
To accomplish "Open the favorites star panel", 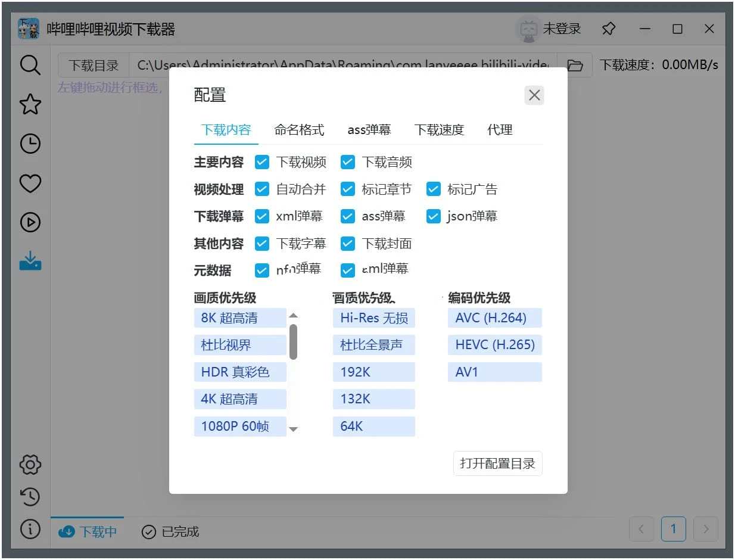I will 30,104.
